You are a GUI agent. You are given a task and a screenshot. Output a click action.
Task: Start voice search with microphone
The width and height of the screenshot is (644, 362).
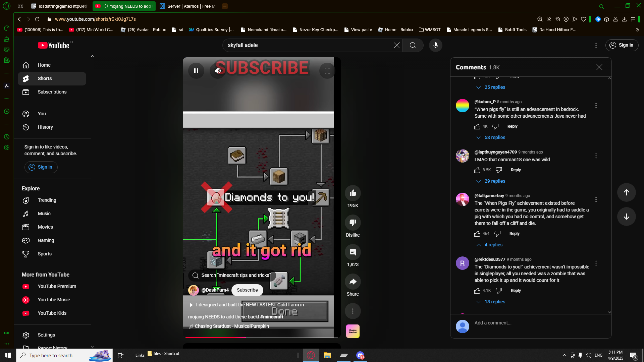pos(436,45)
